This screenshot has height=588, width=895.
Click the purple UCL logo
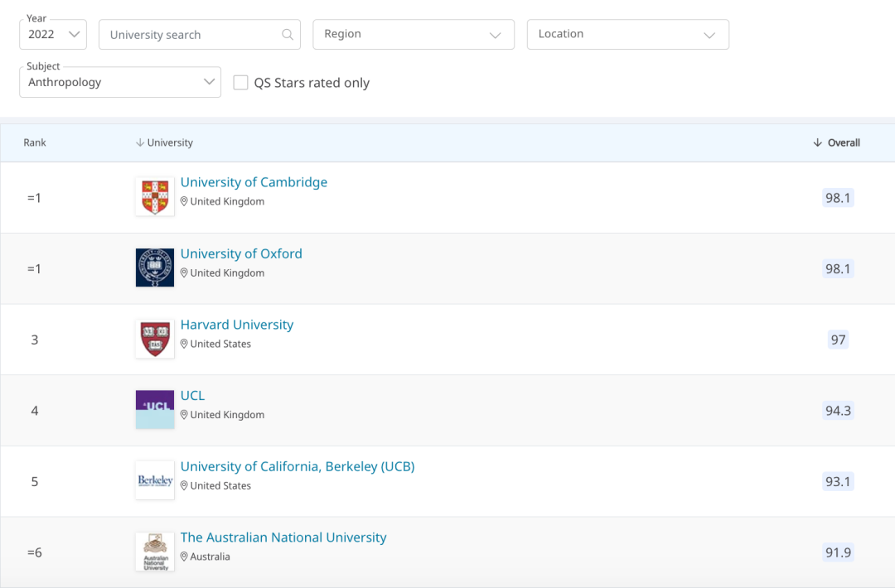155,409
